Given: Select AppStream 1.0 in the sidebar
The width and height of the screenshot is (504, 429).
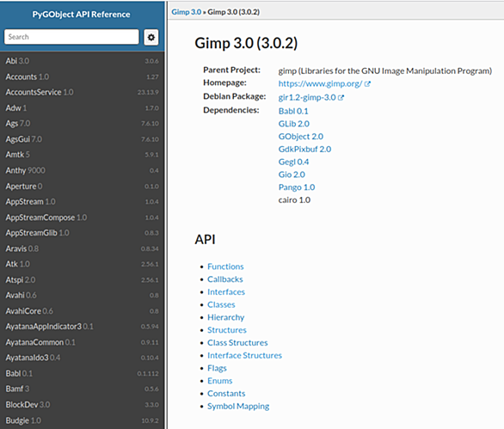Looking at the screenshot, I should pos(82,202).
